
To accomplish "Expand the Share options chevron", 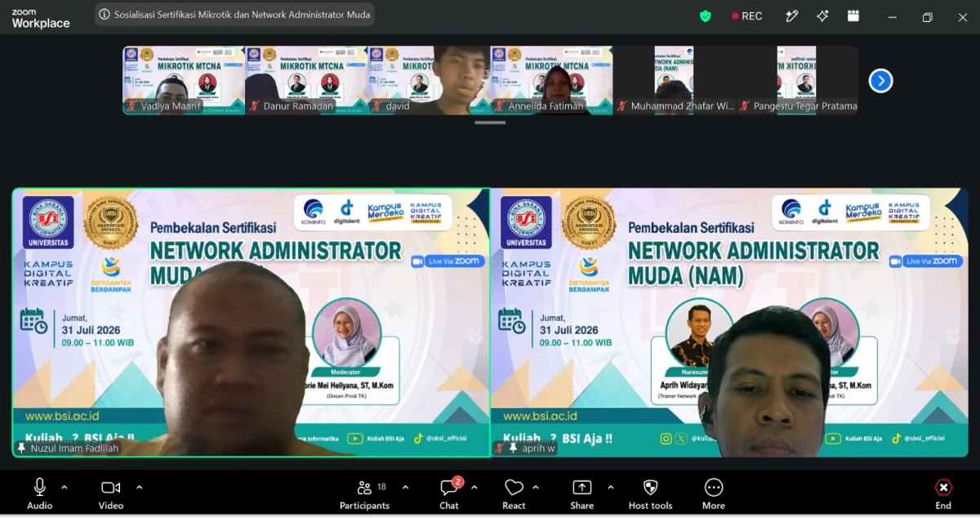I will tap(610, 487).
